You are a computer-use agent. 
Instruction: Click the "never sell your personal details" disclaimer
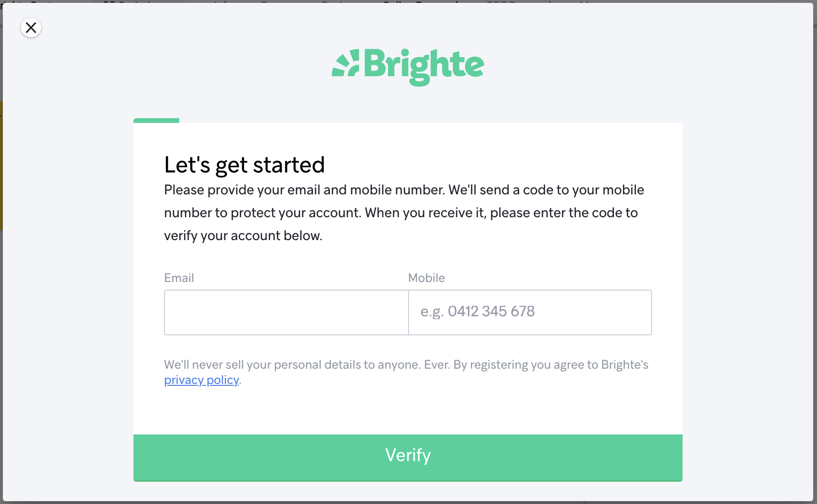pyautogui.click(x=406, y=365)
